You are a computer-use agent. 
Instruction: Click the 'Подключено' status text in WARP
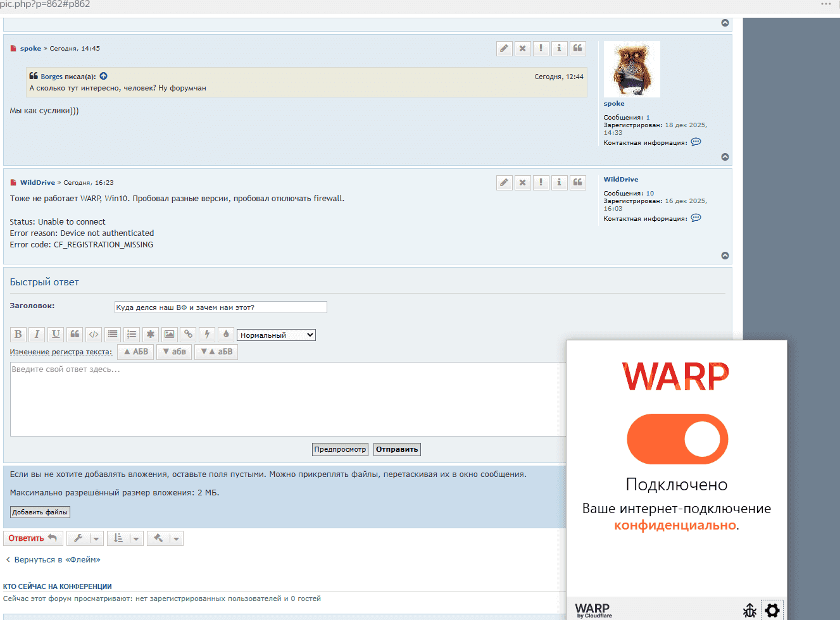pos(677,485)
